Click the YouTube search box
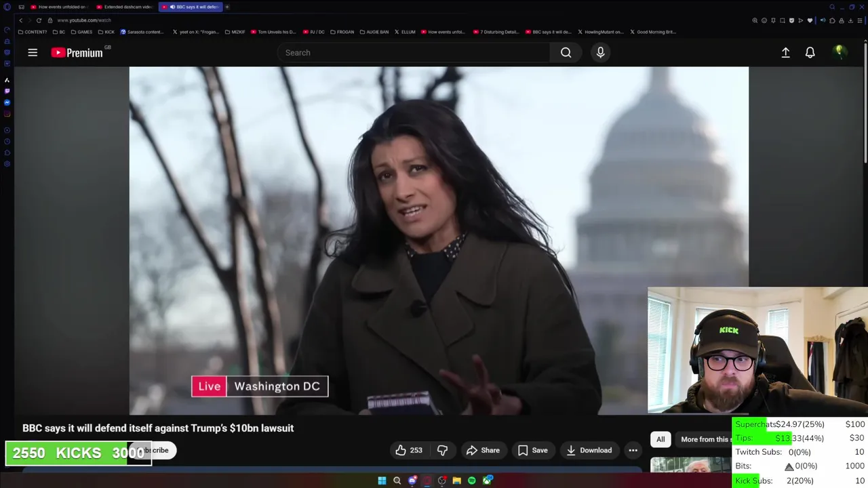This screenshot has height=488, width=868. coord(414,52)
